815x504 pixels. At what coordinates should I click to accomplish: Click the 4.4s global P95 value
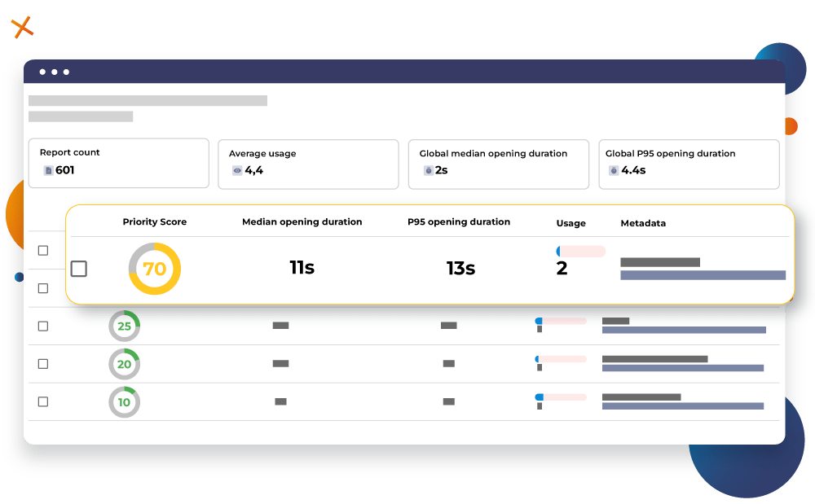(633, 170)
